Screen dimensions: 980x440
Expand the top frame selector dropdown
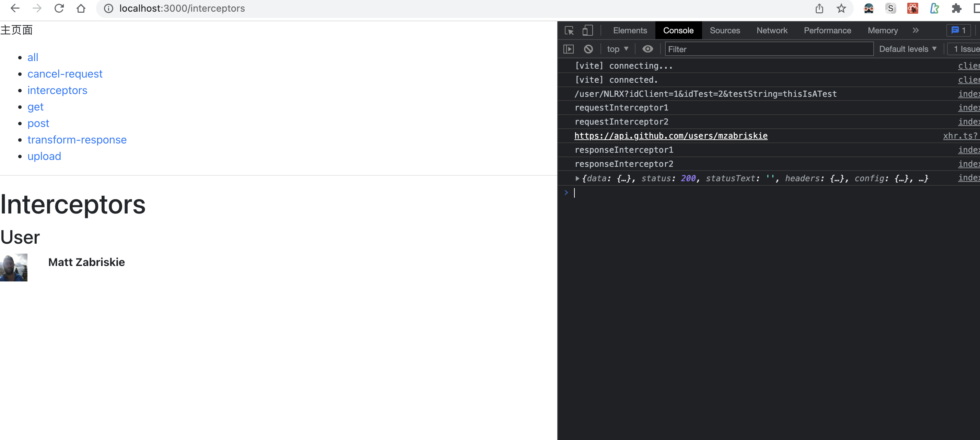[616, 49]
